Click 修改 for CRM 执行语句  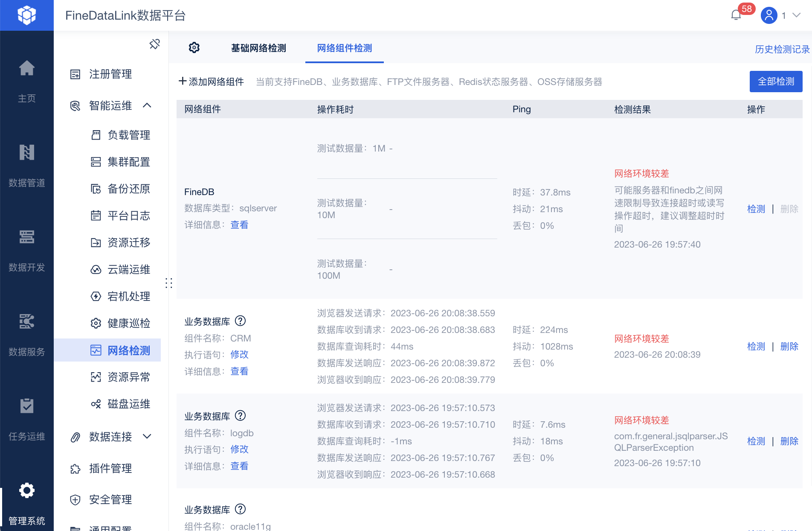click(239, 355)
